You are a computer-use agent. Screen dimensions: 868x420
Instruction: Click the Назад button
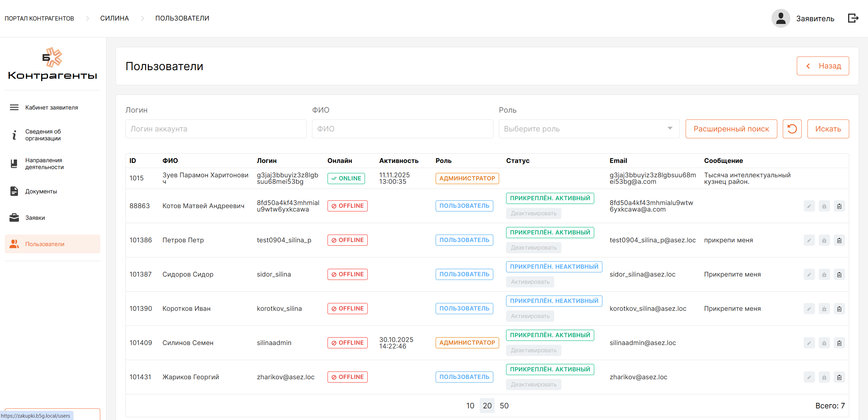(x=822, y=66)
